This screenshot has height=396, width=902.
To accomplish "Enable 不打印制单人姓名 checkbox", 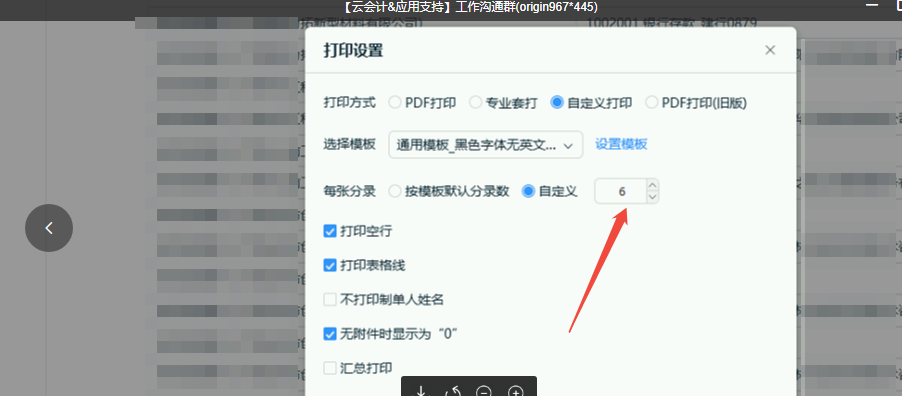I will pos(330,299).
